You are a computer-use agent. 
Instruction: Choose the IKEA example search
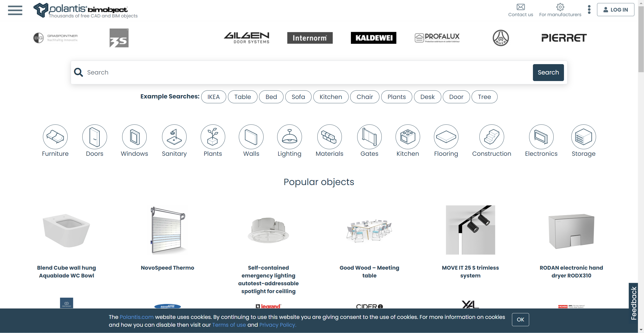(214, 97)
